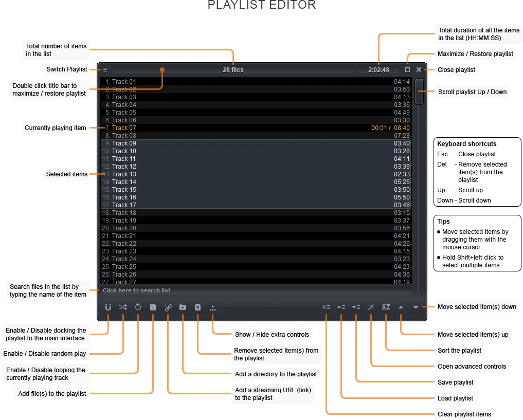
Task: Move selected items up arrow
Action: pos(401,307)
